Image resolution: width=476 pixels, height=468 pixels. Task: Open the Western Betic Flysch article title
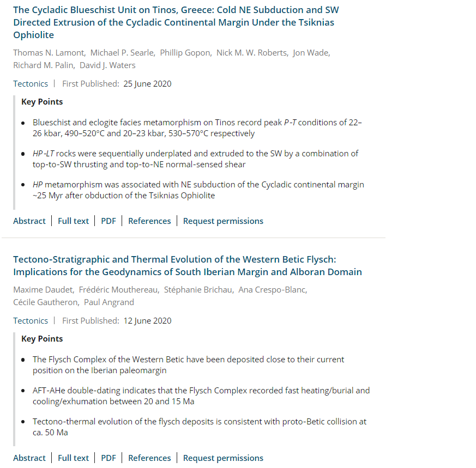point(188,266)
